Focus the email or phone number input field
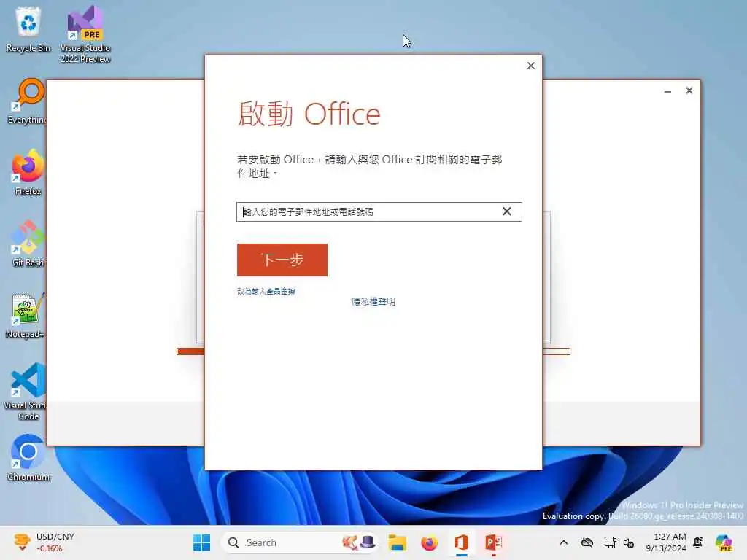This screenshot has width=747, height=560. 379,212
